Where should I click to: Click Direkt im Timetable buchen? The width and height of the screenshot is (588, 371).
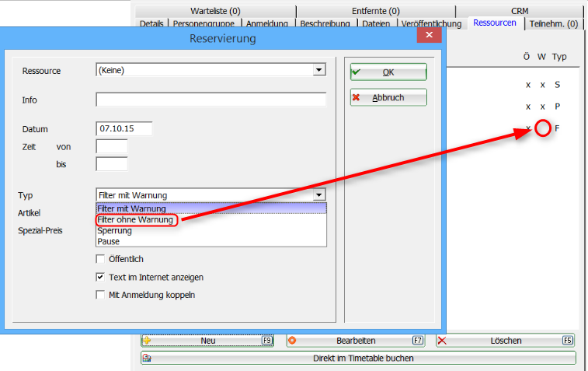359,358
